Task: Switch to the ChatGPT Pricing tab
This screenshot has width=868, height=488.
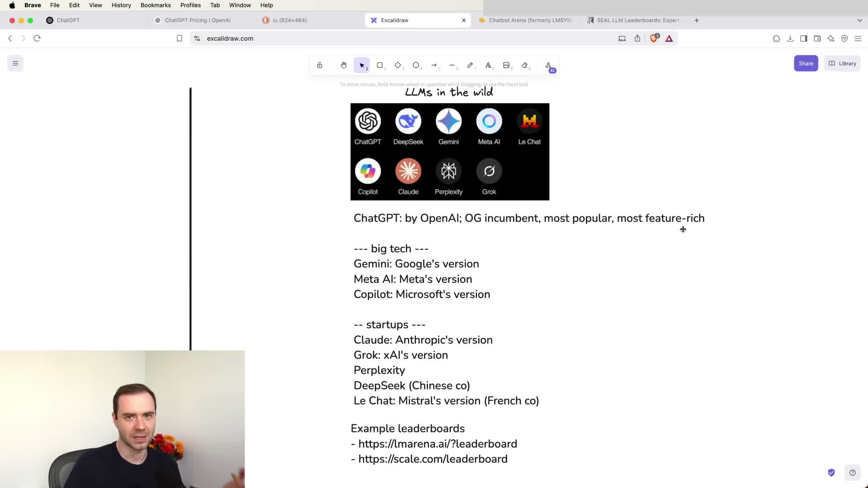Action: pos(198,20)
